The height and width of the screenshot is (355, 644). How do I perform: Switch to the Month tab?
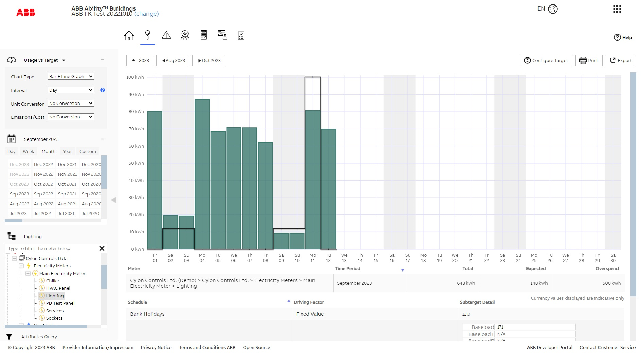[48, 151]
